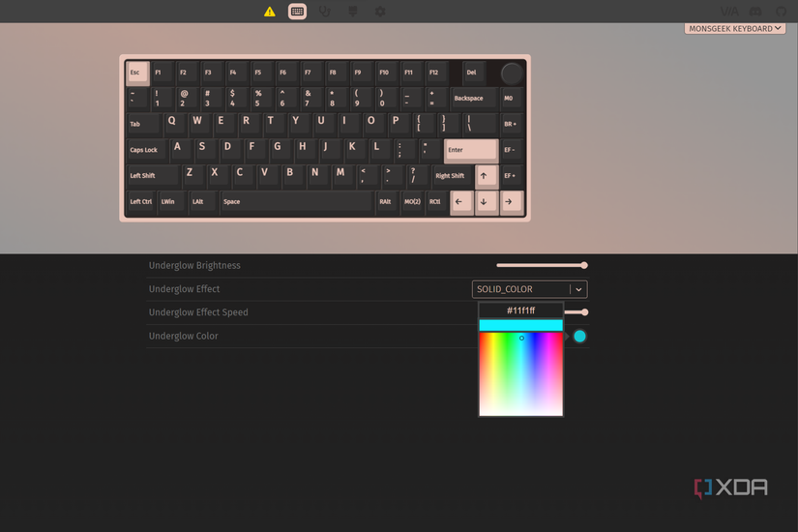Select the EF+ key
Viewport: 798px width, 532px height.
[x=512, y=177]
